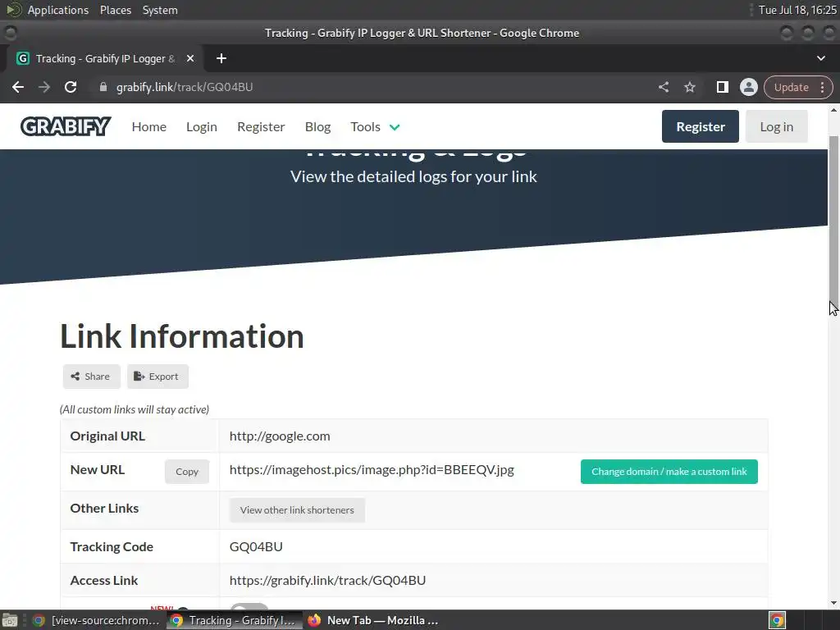Click the access link grabify.link/track/GQ04BU
The width and height of the screenshot is (840, 630).
(x=327, y=580)
